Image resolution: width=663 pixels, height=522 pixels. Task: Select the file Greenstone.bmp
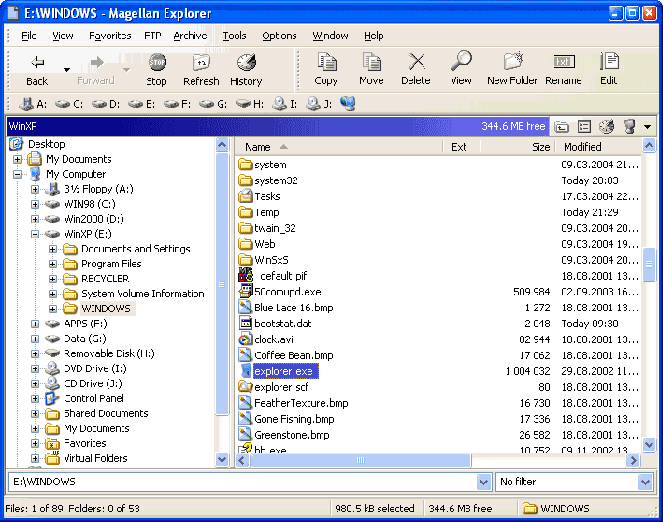tap(292, 435)
